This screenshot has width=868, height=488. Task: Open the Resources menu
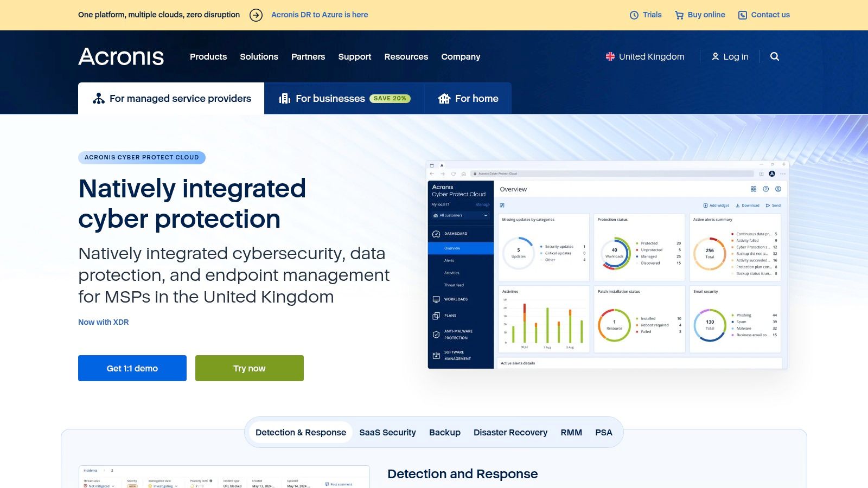[x=406, y=56]
